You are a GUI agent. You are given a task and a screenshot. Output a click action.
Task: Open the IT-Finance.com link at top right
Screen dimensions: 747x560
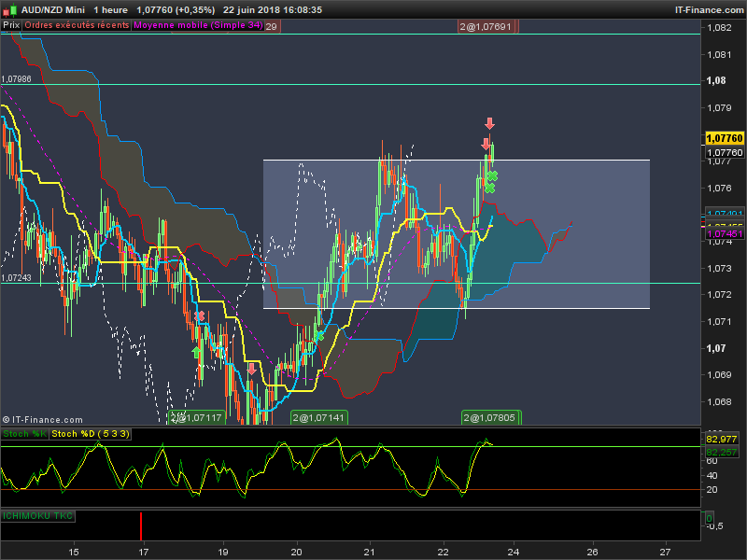point(709,9)
